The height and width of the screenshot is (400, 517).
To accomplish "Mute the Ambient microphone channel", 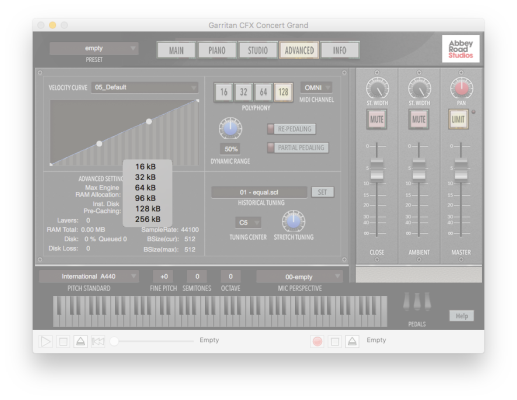I will click(419, 119).
